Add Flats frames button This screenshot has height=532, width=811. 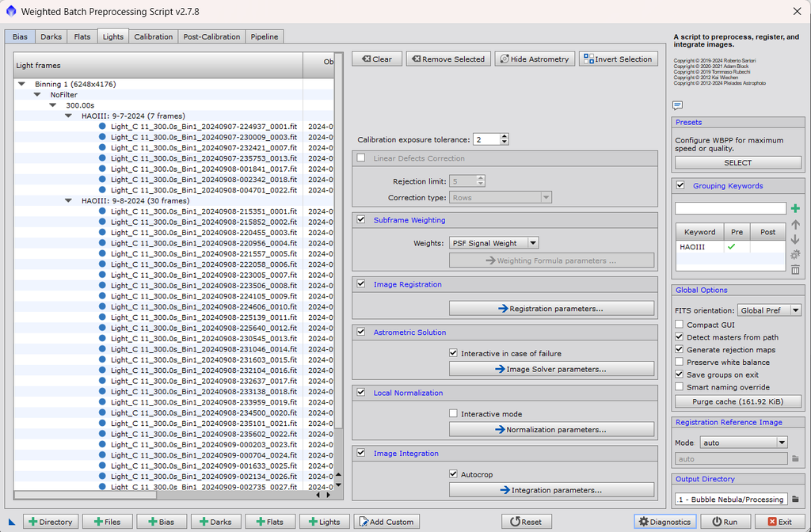270,522
